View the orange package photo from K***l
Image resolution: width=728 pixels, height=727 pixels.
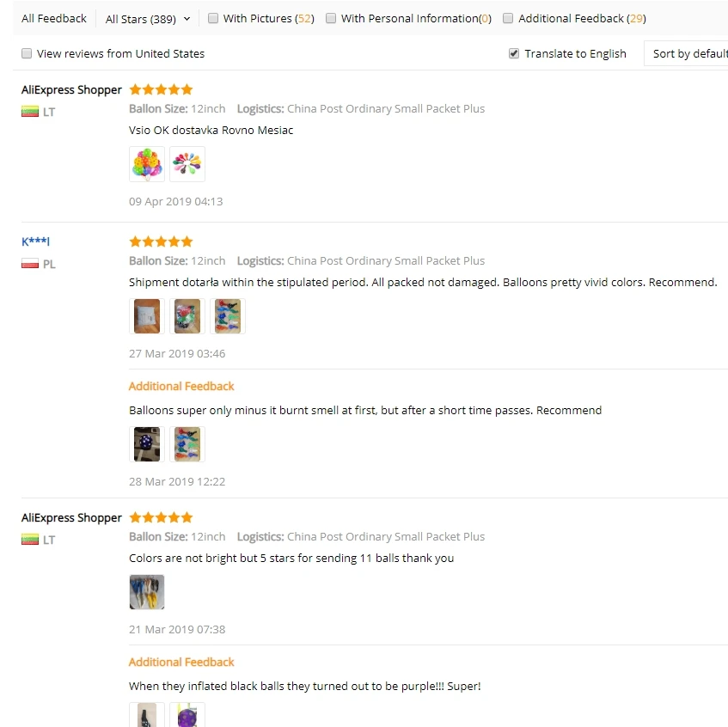147,316
